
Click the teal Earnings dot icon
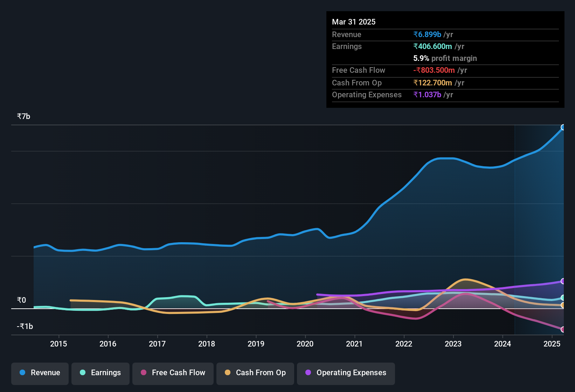82,373
